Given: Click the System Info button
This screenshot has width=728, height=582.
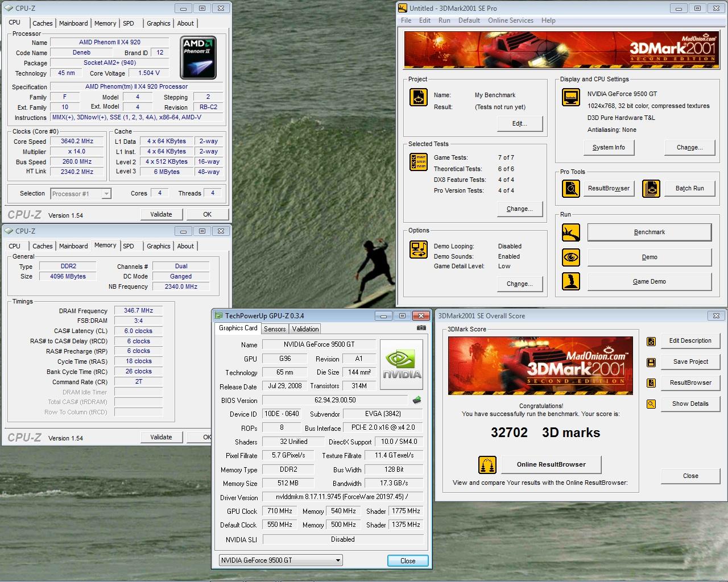Looking at the screenshot, I should (609, 147).
